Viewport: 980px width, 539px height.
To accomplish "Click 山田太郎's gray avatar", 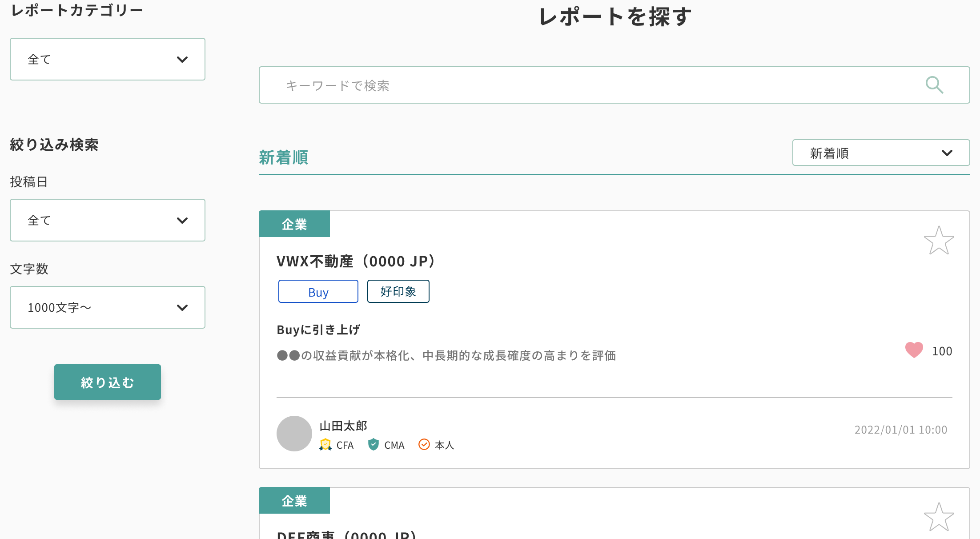I will 294,434.
